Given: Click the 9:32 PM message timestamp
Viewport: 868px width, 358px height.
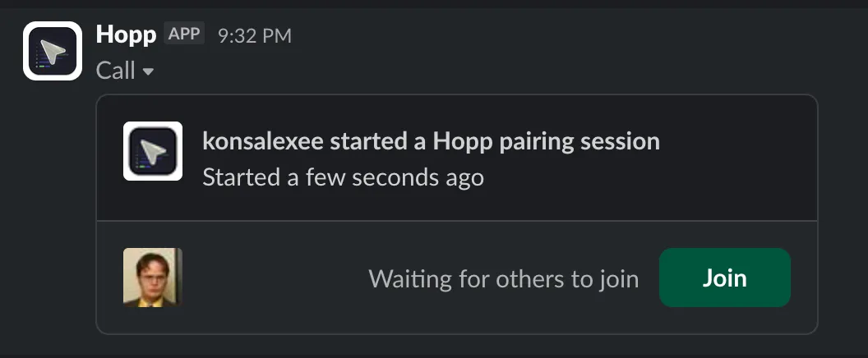Looking at the screenshot, I should point(254,35).
